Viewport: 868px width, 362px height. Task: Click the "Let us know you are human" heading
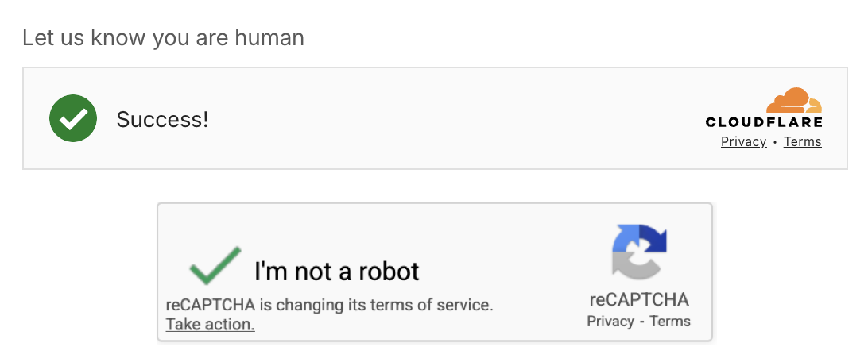tap(163, 37)
